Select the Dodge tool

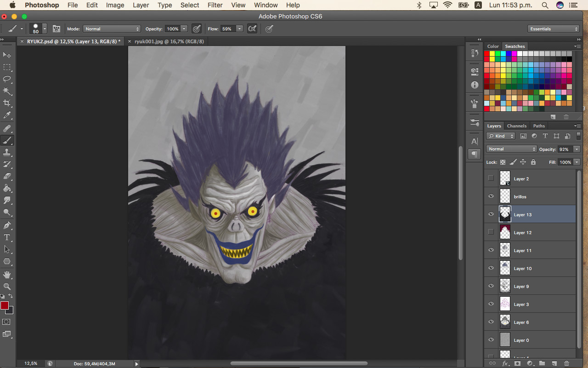tap(7, 212)
